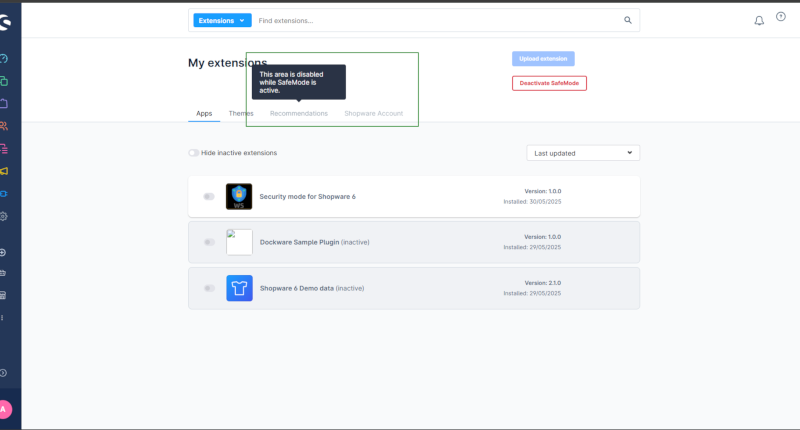Toggle Hide inactive extensions switch
This screenshot has width=800, height=430.
(193, 153)
